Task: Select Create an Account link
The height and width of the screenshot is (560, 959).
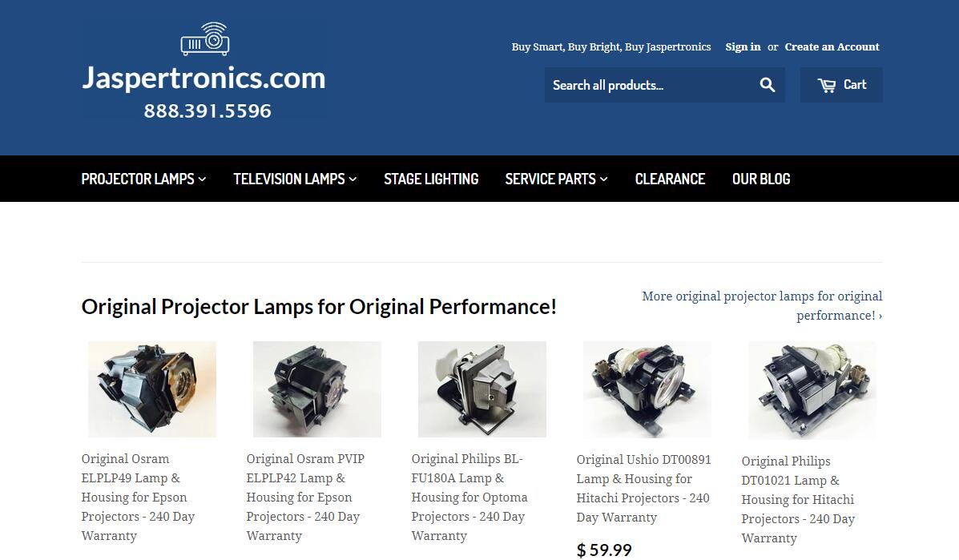Action: [x=832, y=47]
